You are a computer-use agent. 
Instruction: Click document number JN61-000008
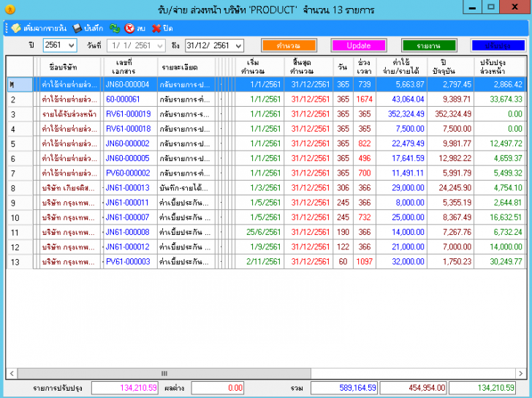127,232
